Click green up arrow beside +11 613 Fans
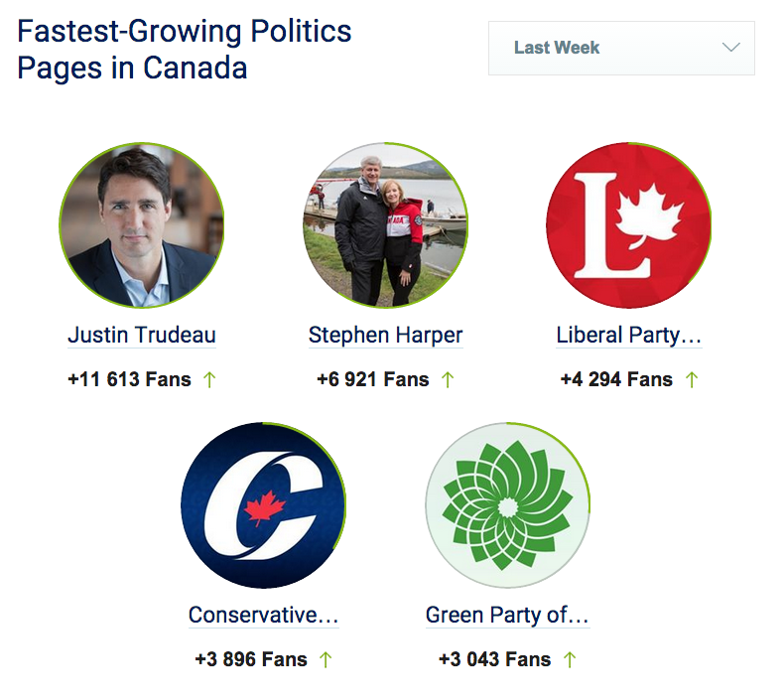The width and height of the screenshot is (784, 700). [x=209, y=379]
